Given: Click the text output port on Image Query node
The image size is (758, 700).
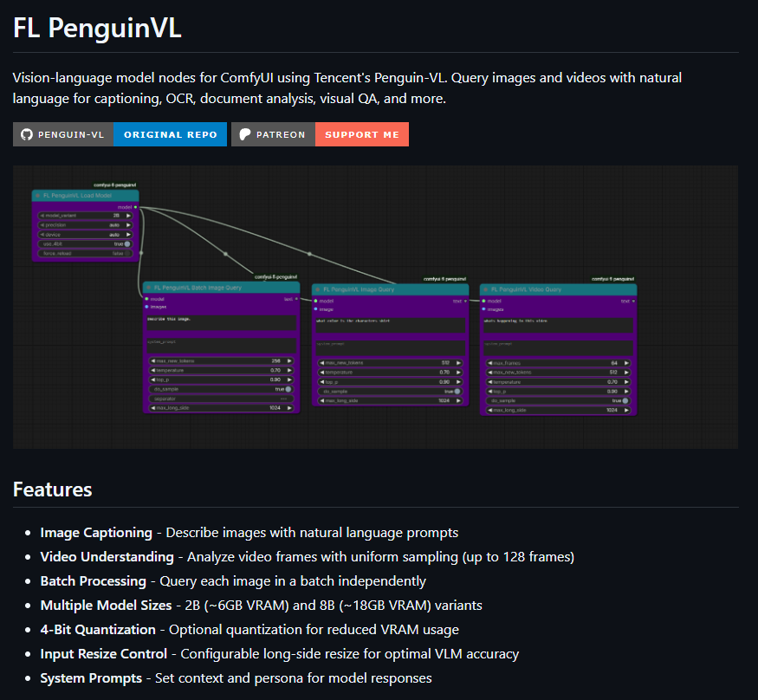Looking at the screenshot, I should pos(465,301).
